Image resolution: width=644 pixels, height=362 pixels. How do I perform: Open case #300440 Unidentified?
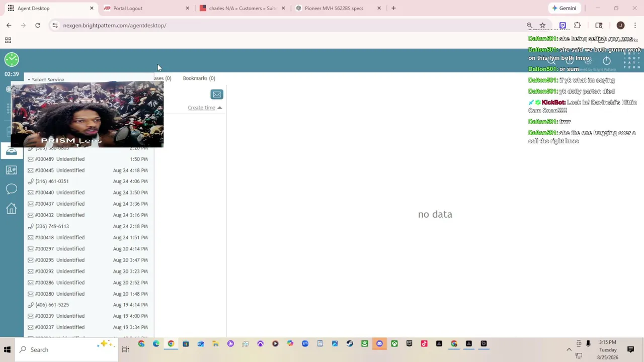(x=88, y=193)
